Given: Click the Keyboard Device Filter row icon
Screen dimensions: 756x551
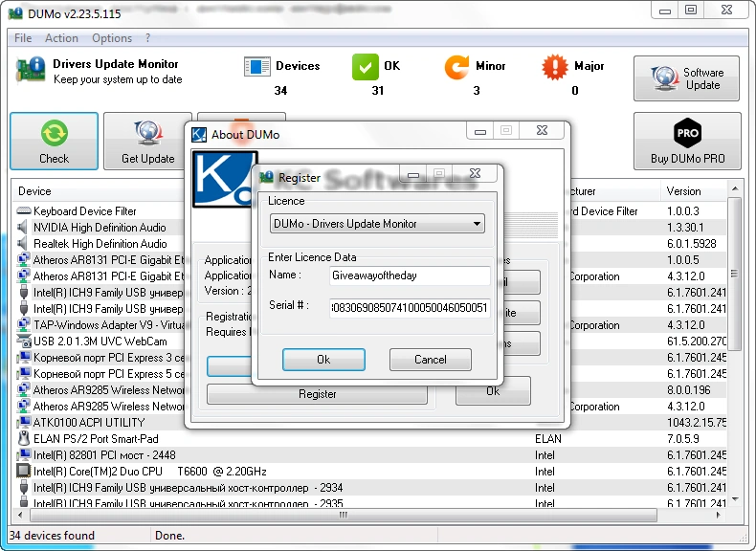Looking at the screenshot, I should click(x=24, y=210).
